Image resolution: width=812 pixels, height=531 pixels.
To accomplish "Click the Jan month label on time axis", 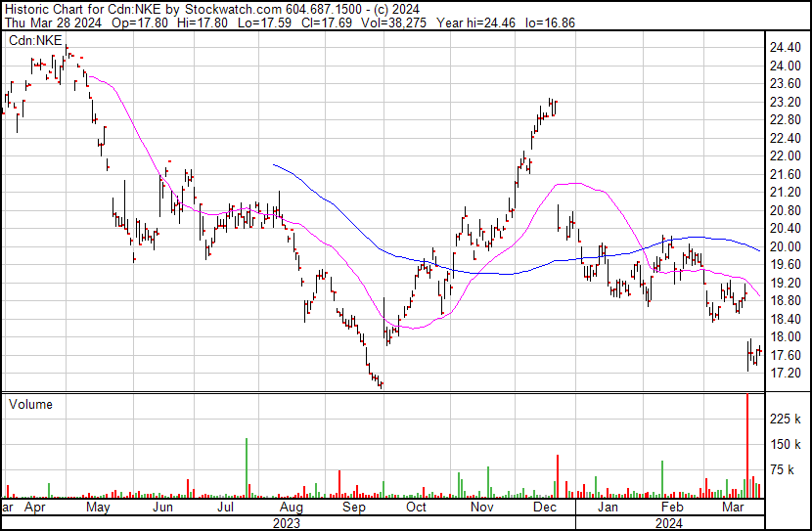I will point(608,509).
